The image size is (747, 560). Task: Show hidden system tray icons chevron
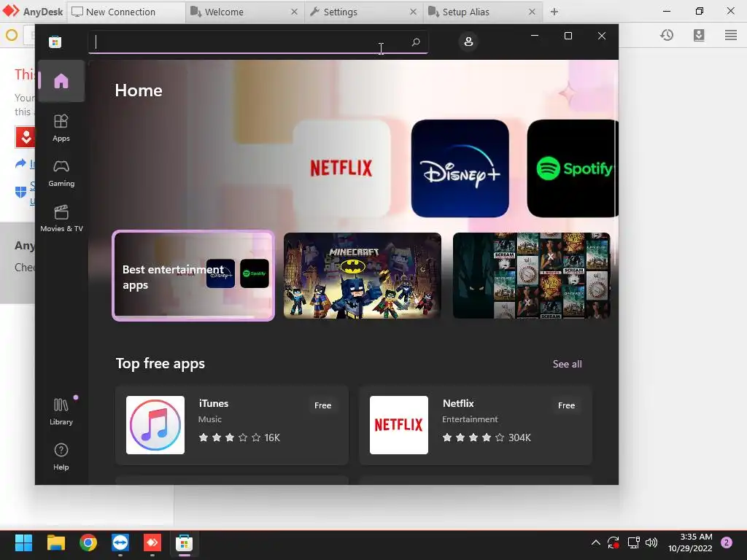coord(595,542)
